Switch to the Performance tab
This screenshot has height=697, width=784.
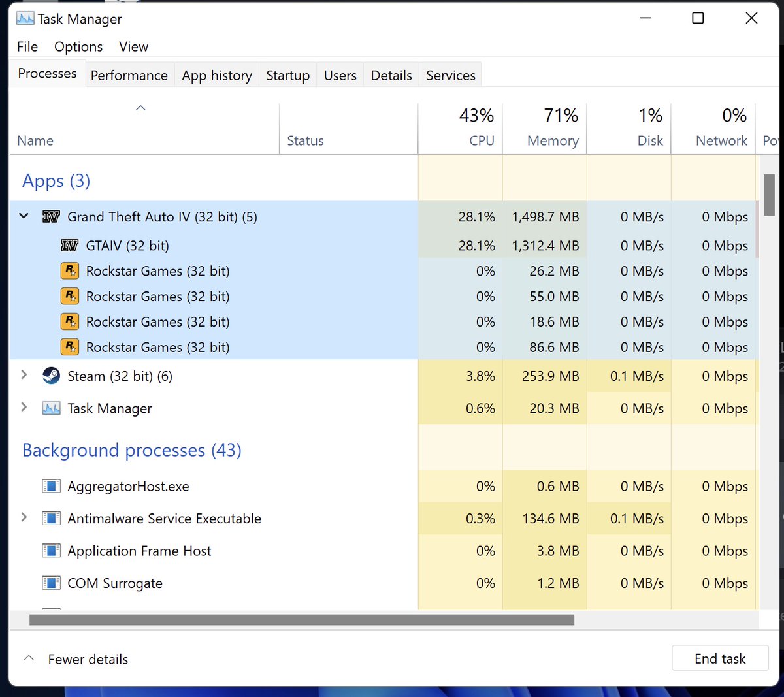[129, 75]
